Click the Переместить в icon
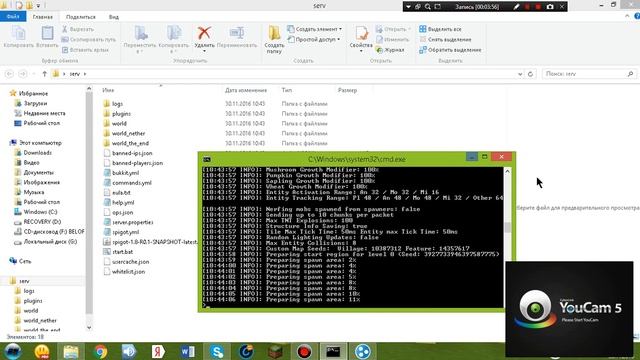This screenshot has width=640, height=360. [140, 33]
